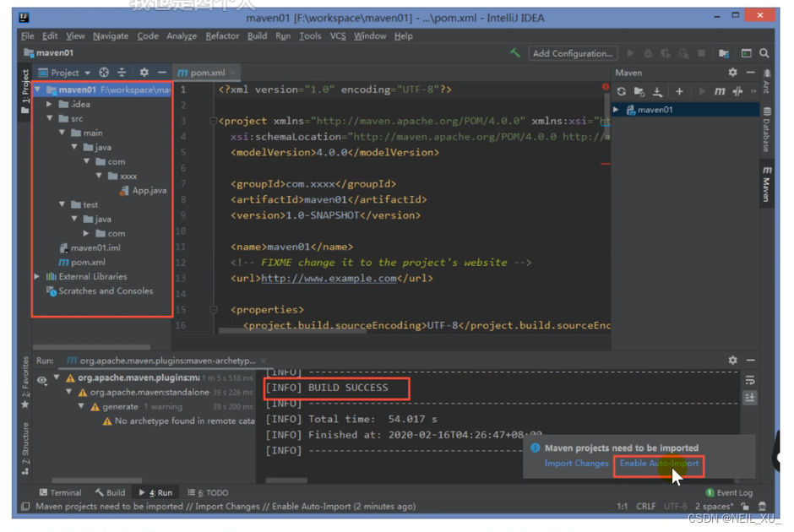
Task: Select maven01.iml file in project tree
Action: pos(90,247)
